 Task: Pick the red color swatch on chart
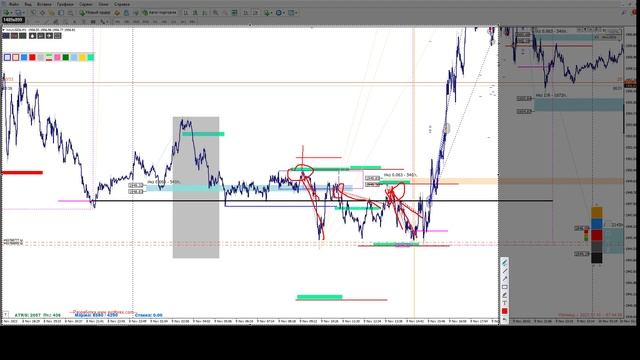(x=32, y=57)
